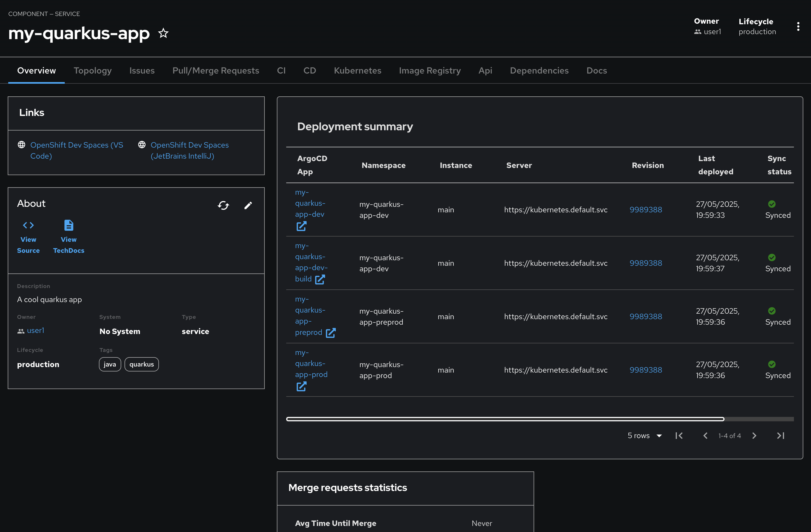Click the quarkus tag chip

[141, 364]
